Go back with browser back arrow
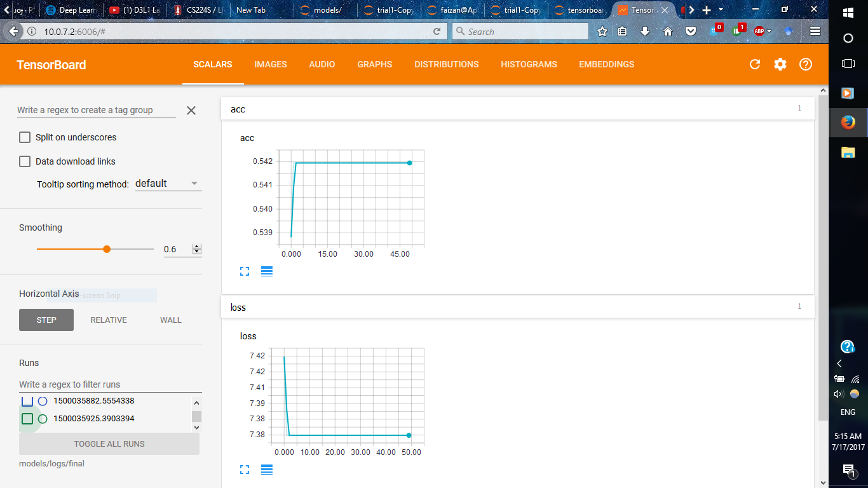868x488 pixels. (14, 31)
